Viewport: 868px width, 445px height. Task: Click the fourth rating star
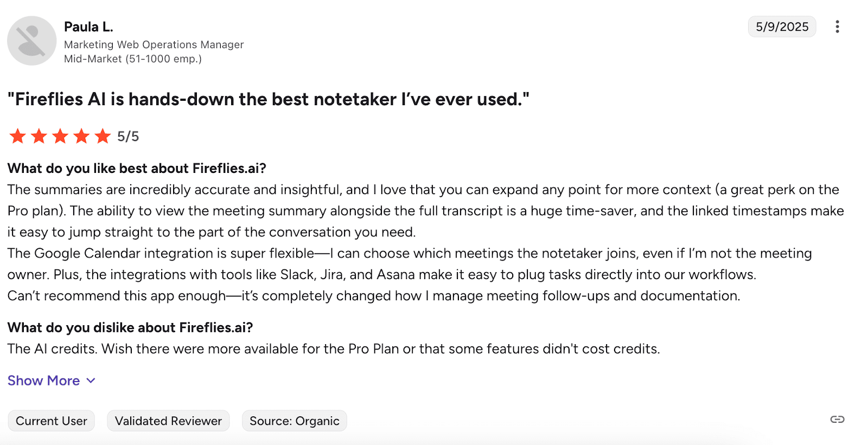(81, 136)
